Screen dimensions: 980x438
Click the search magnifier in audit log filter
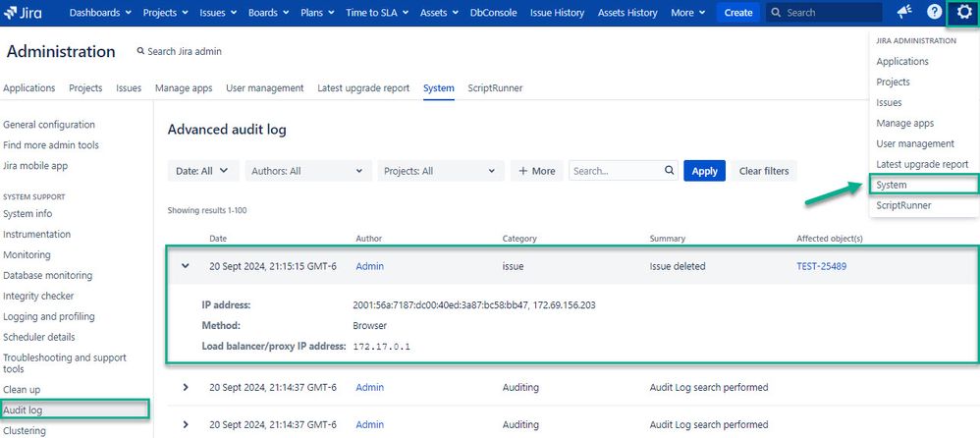[x=669, y=171]
